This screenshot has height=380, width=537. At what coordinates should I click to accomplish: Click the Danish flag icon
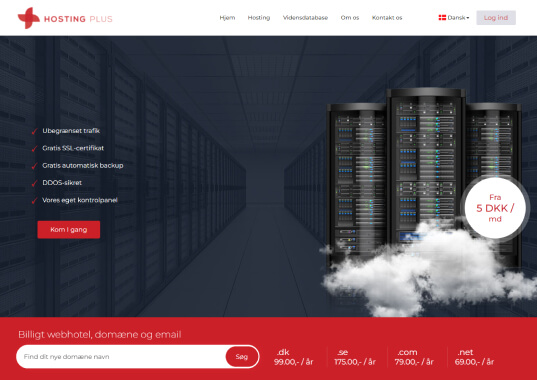click(442, 17)
